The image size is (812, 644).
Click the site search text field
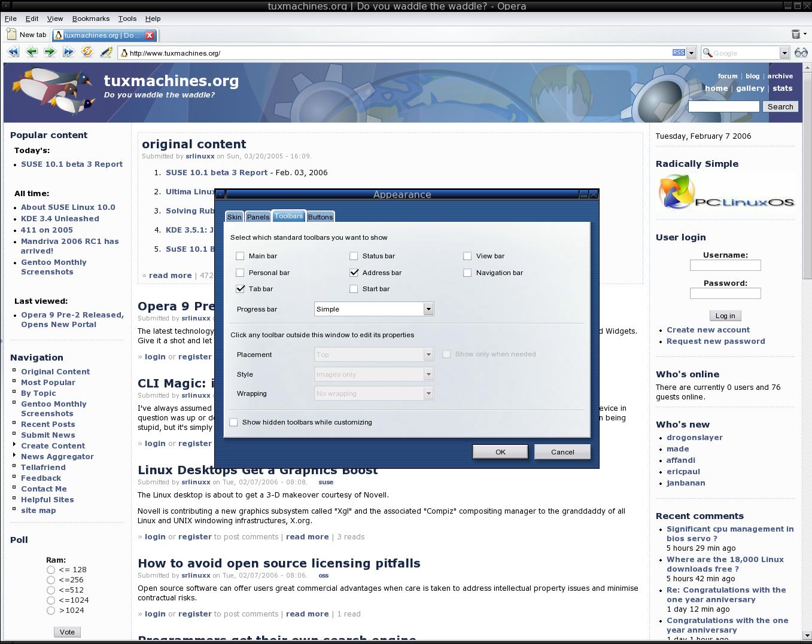coord(724,106)
